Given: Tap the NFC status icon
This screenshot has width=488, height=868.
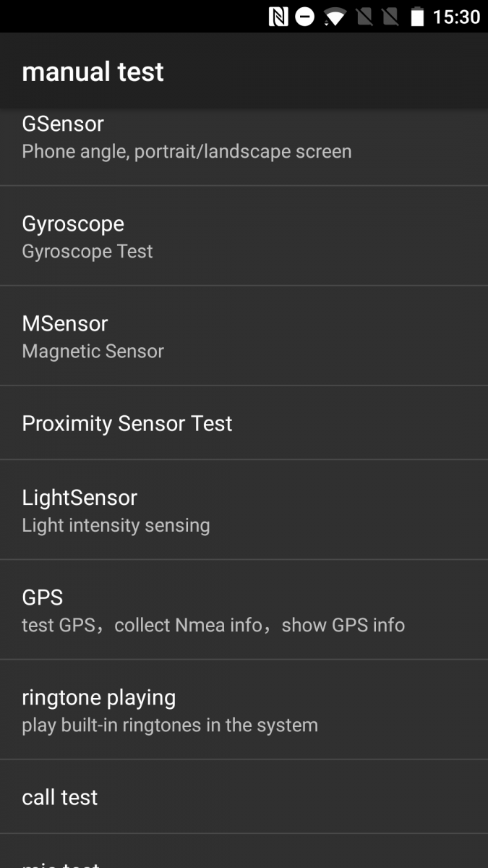Looking at the screenshot, I should (x=278, y=17).
